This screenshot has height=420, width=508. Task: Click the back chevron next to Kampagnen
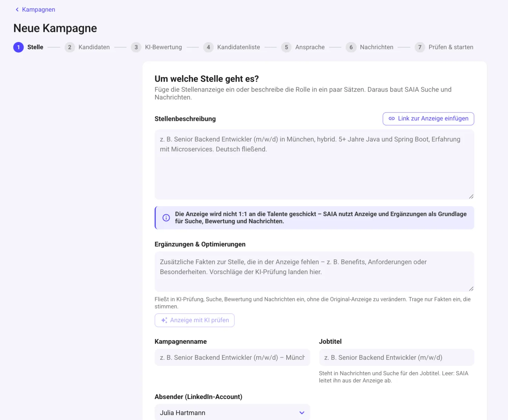coord(17,9)
